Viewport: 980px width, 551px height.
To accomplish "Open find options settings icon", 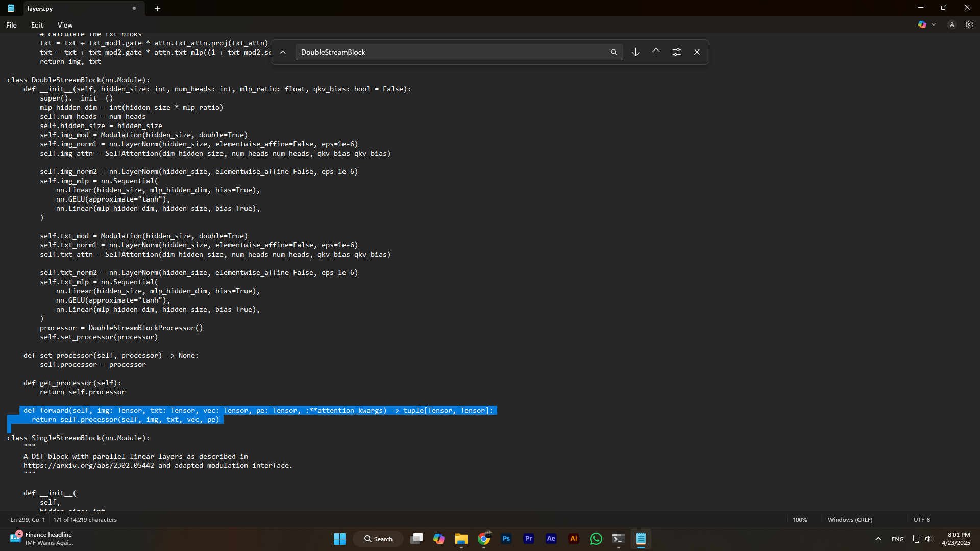I will tap(677, 52).
